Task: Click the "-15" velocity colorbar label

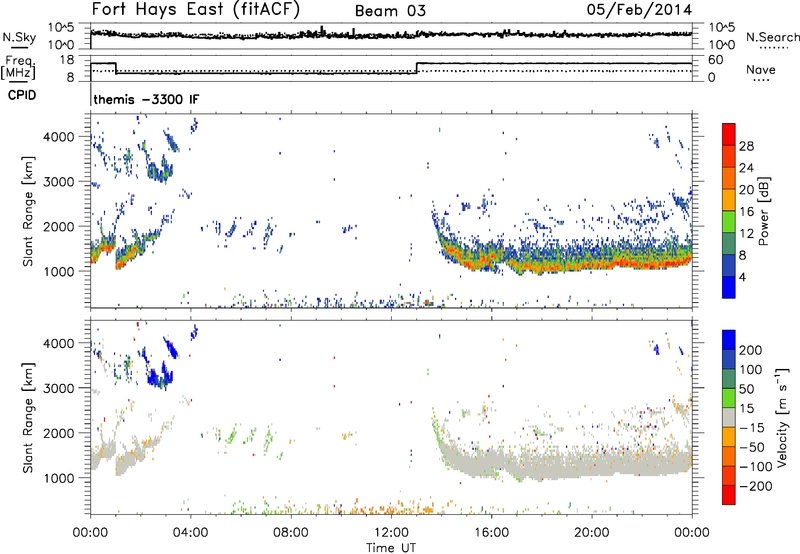Action: click(752, 427)
